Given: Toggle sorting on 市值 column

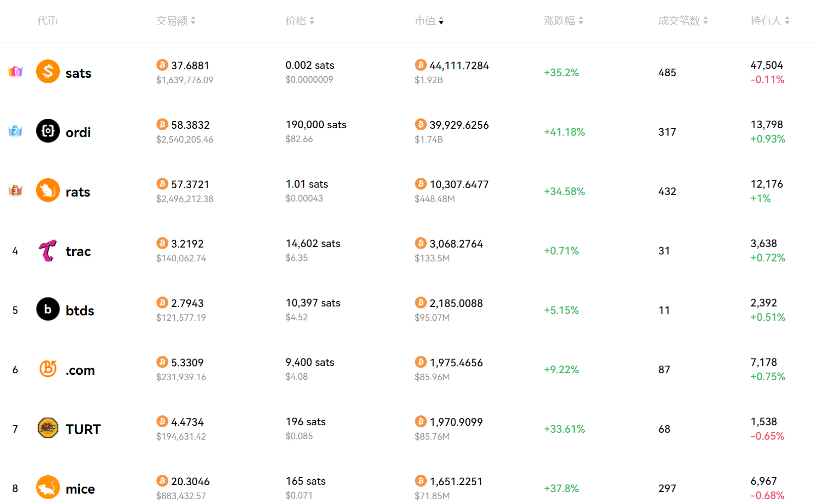Looking at the screenshot, I should (x=441, y=21).
